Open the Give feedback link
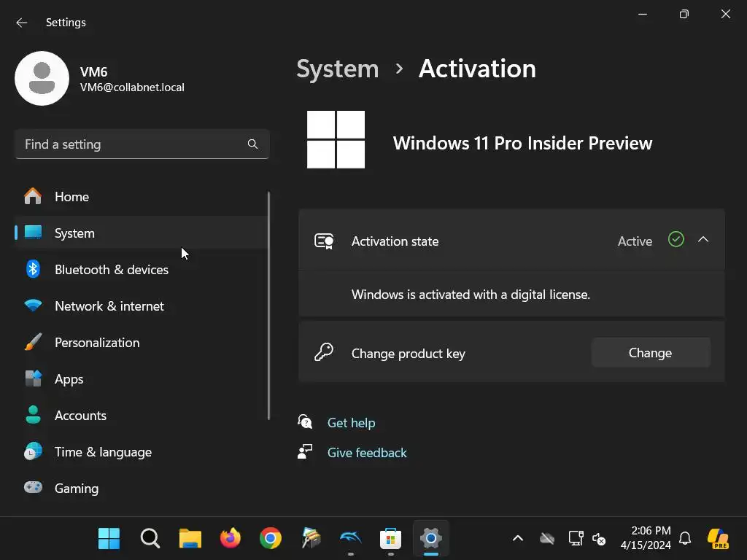747x560 pixels. pyautogui.click(x=367, y=452)
